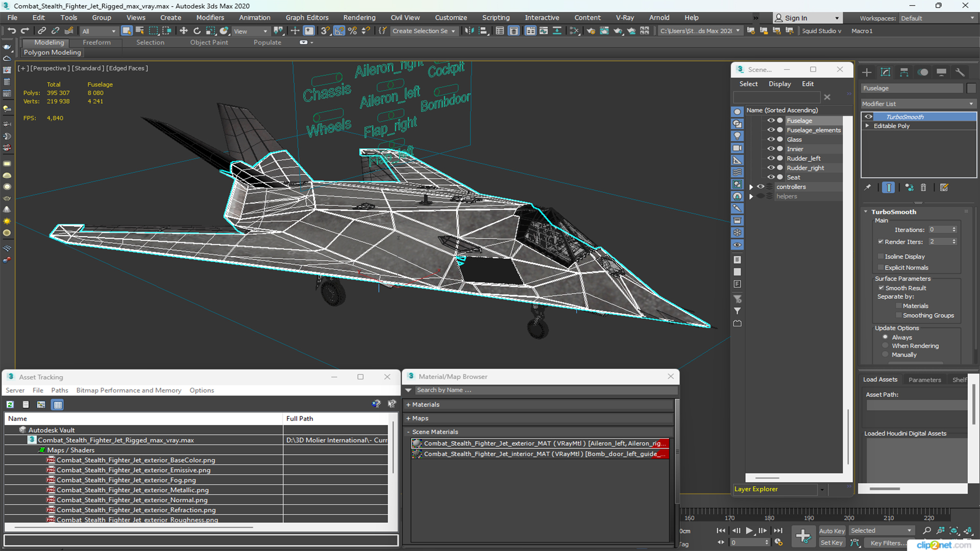Open the Modifier List dropdown
Screen dimensions: 980x551
click(918, 104)
